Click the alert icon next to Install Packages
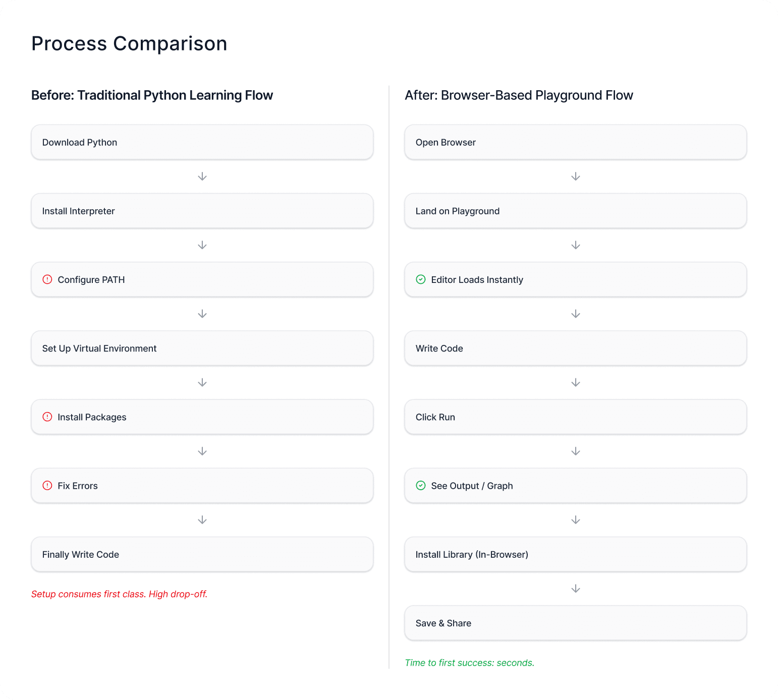The height and width of the screenshot is (700, 778). coord(47,417)
